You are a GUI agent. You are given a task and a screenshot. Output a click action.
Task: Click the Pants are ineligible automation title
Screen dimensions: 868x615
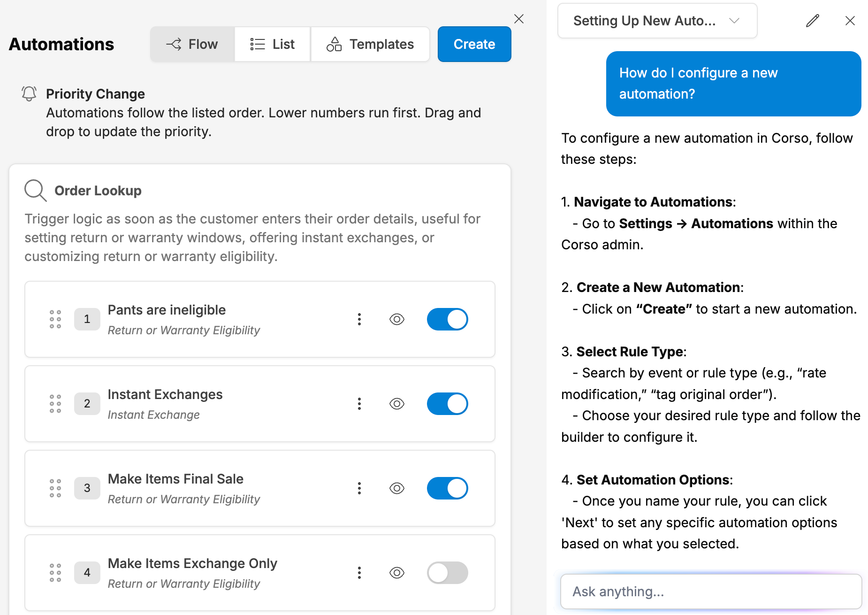[167, 310]
